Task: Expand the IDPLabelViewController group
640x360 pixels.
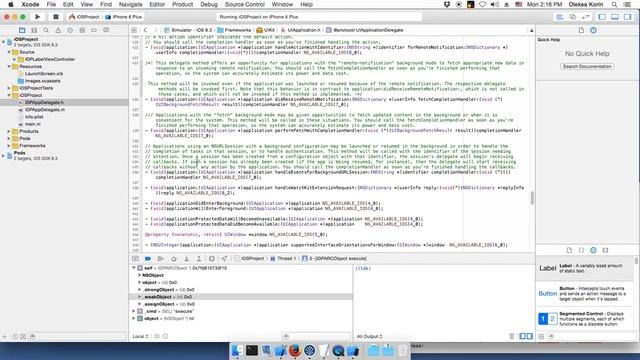Action: click(14, 59)
